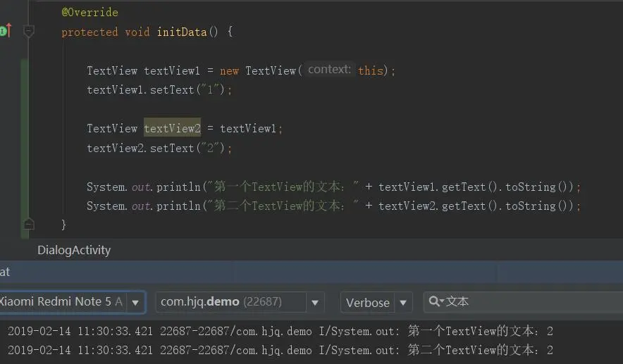Viewport: 623px width, 364px height.
Task: Open the device dropdown showing Xiaomi Redmi Note 5
Action: click(x=71, y=302)
